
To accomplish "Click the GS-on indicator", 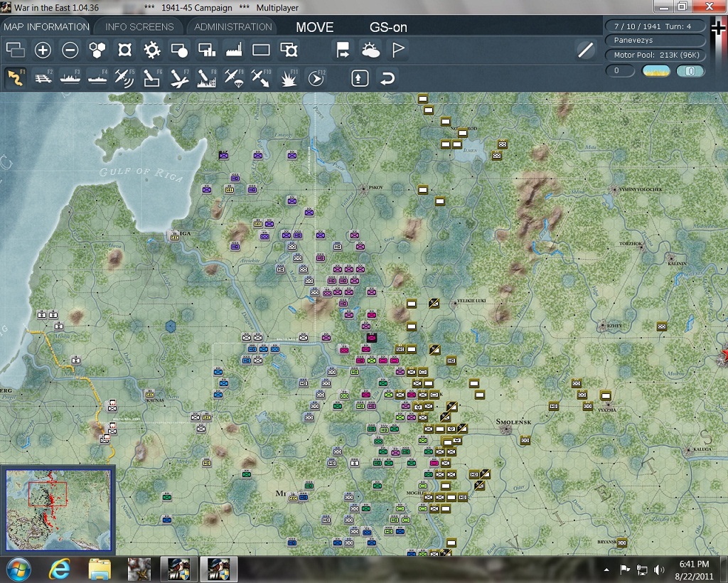I will pyautogui.click(x=388, y=28).
